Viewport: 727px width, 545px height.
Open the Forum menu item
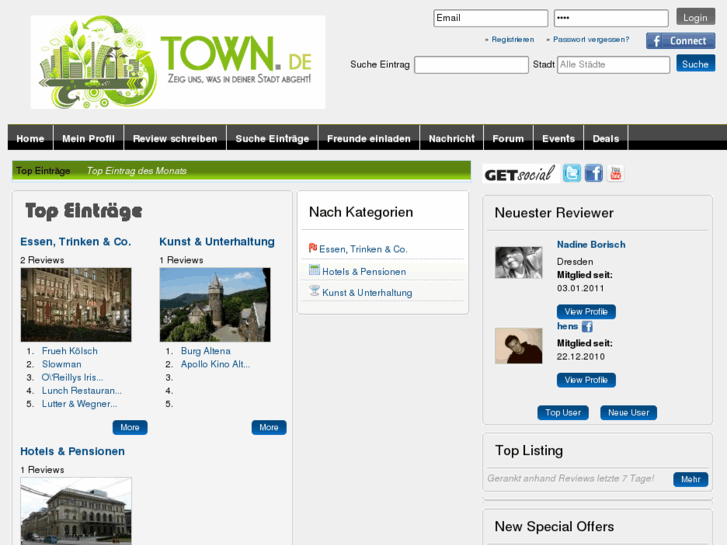(508, 138)
